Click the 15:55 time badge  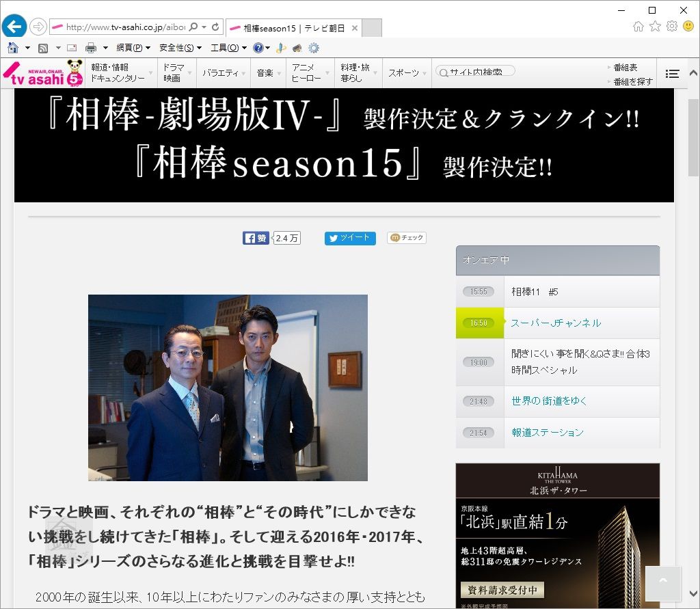(478, 292)
